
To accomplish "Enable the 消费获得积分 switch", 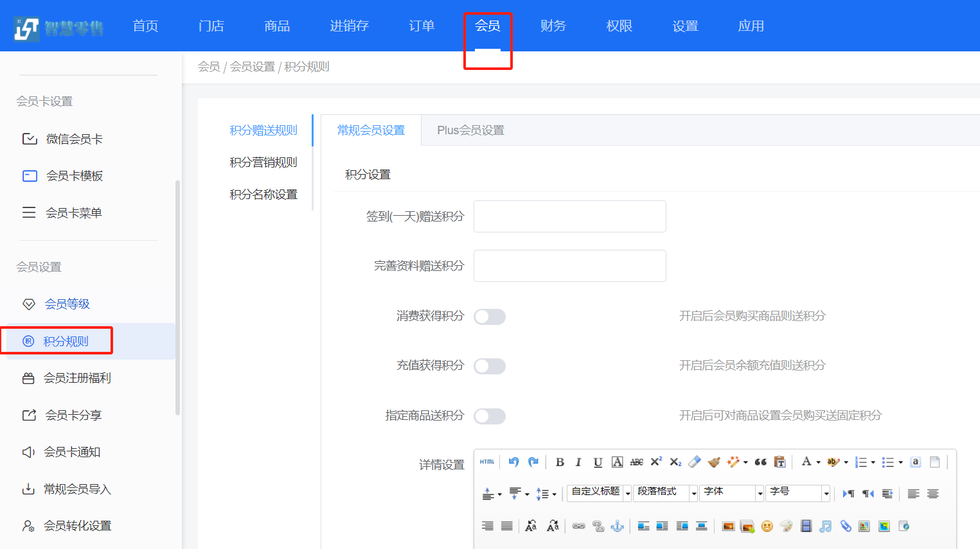I will [490, 317].
